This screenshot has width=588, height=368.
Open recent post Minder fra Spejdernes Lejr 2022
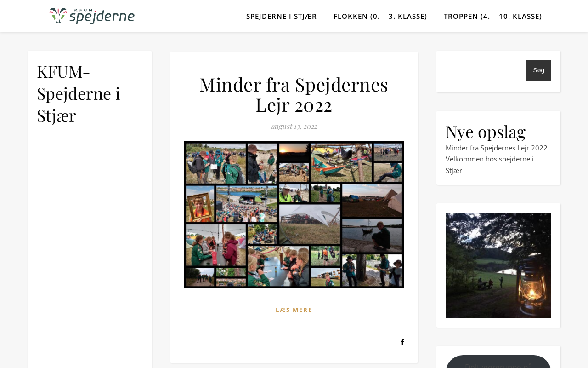point(497,148)
